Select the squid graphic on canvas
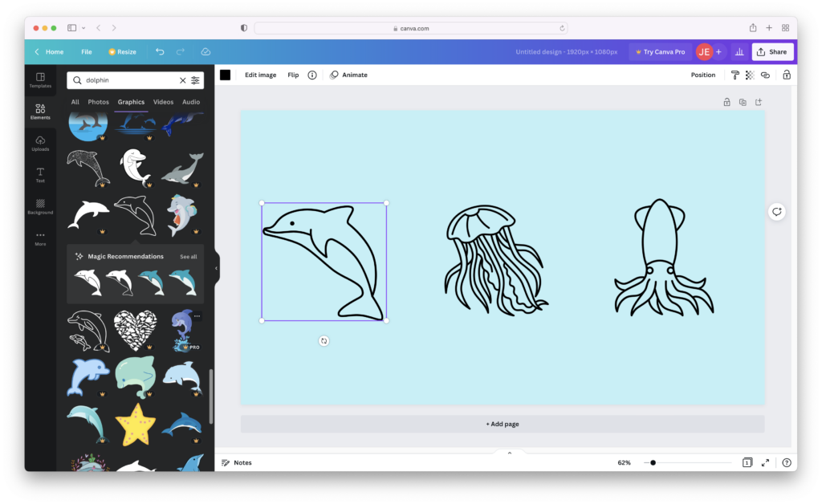This screenshot has height=504, width=822. [x=664, y=258]
